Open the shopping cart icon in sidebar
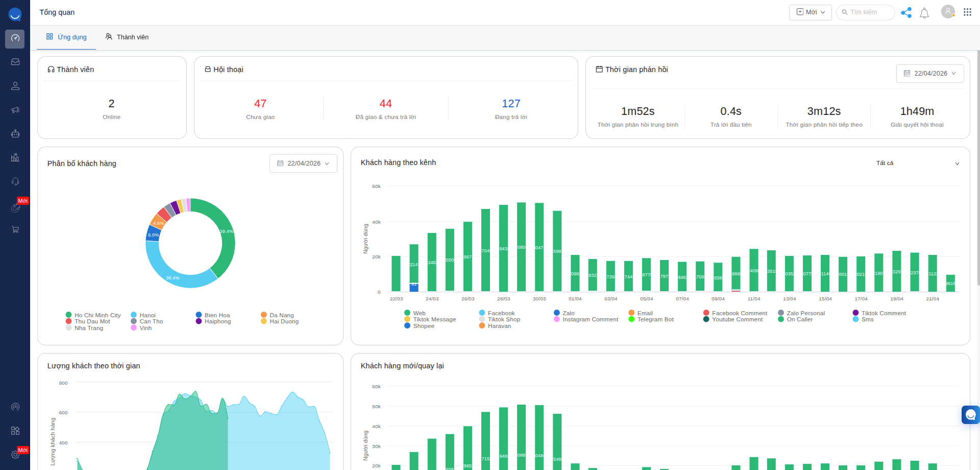Viewport: 980px width, 470px height. coord(15,229)
